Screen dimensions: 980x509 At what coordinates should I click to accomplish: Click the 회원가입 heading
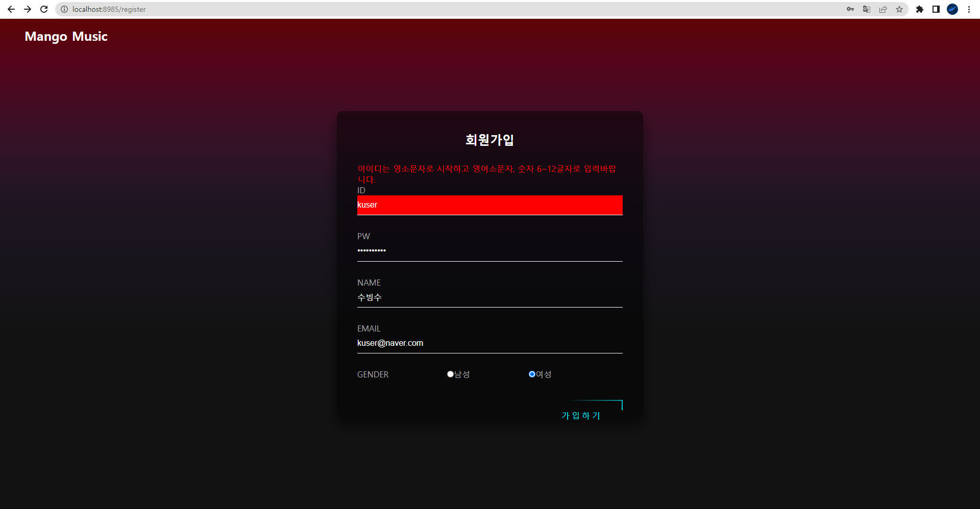[489, 140]
